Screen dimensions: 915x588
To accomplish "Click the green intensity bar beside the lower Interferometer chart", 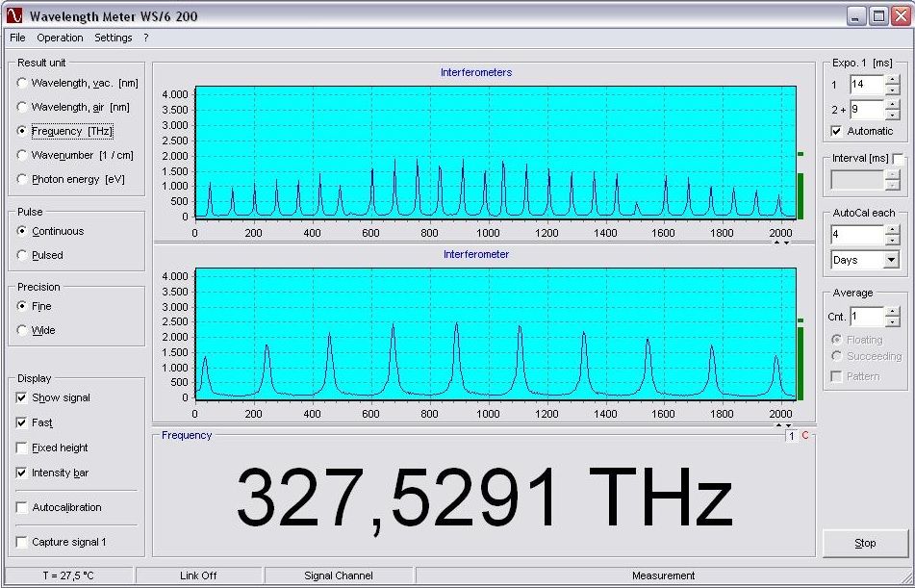I will pyautogui.click(x=801, y=364).
